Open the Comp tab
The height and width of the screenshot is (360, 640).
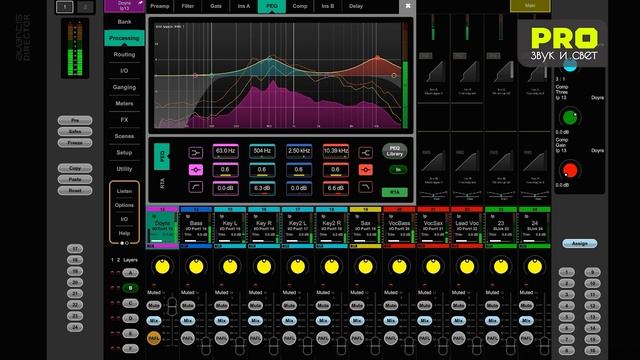pyautogui.click(x=300, y=6)
